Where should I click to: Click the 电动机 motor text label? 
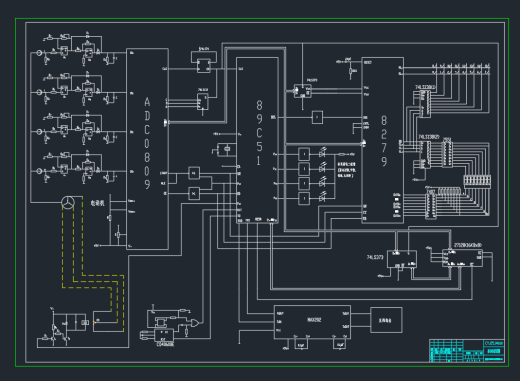pos(97,203)
